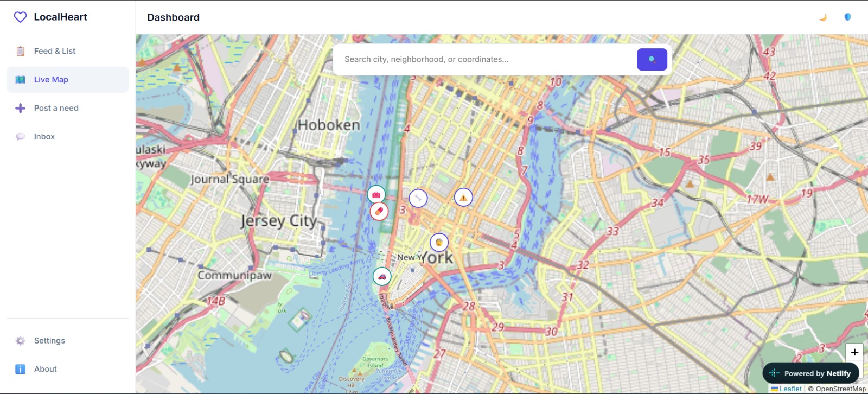Open the About page

(x=68, y=369)
